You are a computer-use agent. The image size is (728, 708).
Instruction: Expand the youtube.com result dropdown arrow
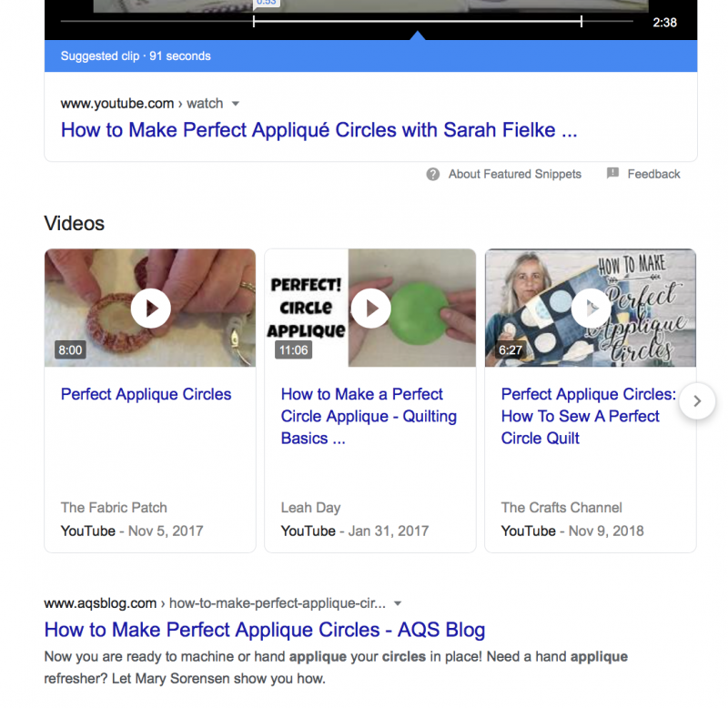(x=236, y=104)
